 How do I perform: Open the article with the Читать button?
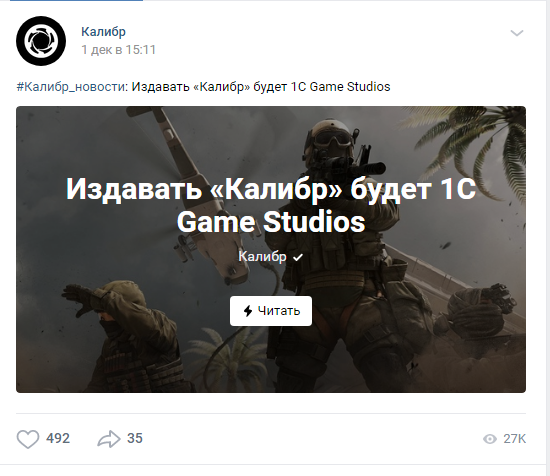(271, 311)
